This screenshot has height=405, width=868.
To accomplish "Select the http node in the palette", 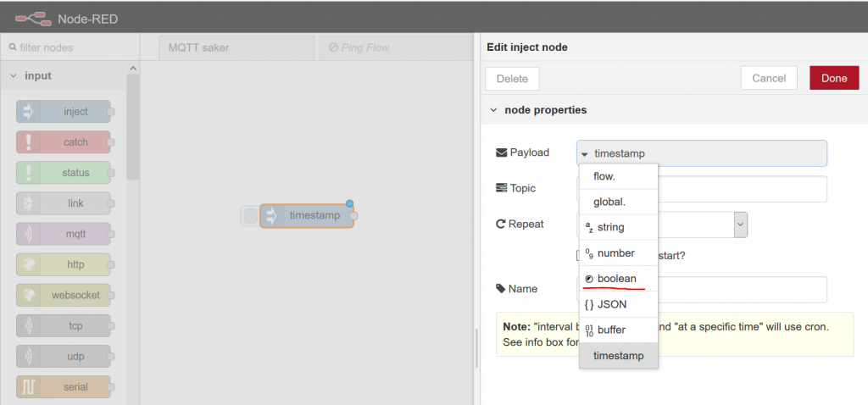I will coord(64,264).
